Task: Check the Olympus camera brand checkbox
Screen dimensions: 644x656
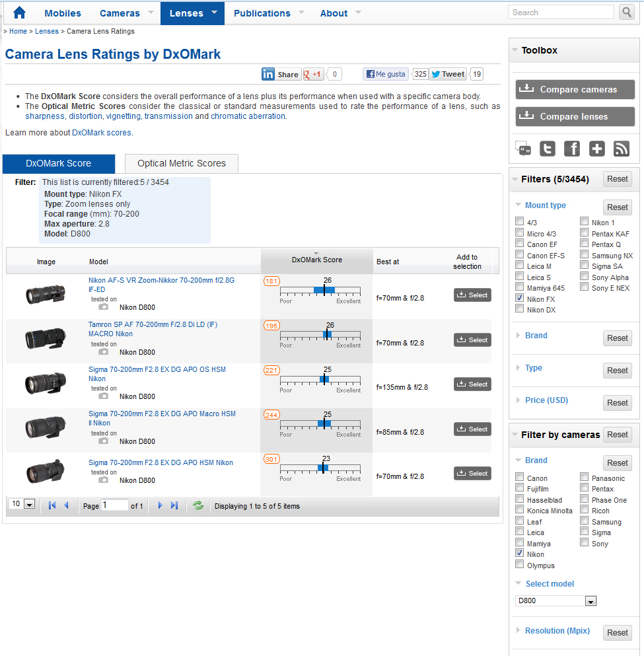Action: (519, 564)
